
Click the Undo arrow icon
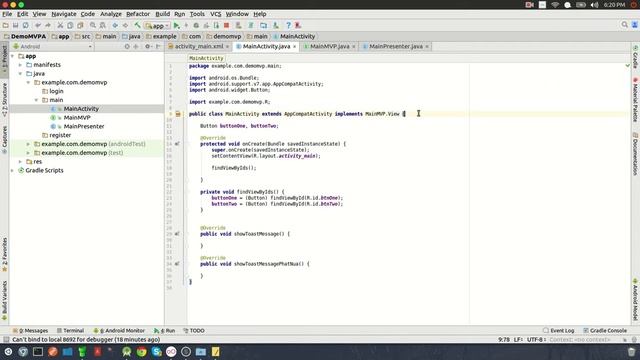click(38, 25)
